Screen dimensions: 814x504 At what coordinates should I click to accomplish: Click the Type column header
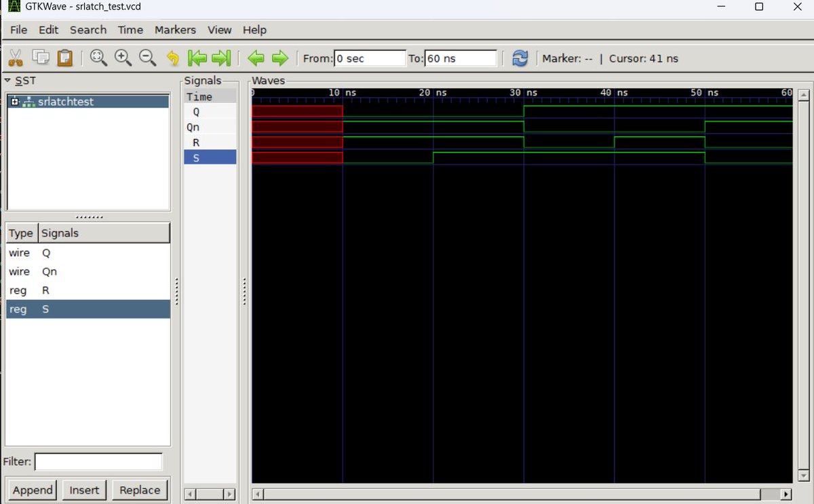(x=21, y=233)
